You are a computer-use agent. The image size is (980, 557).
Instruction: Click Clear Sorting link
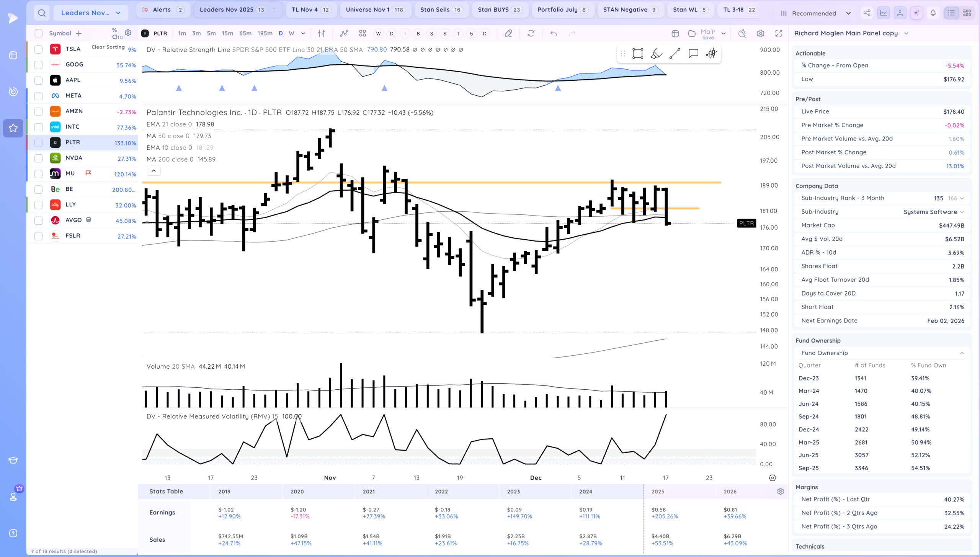pyautogui.click(x=108, y=47)
